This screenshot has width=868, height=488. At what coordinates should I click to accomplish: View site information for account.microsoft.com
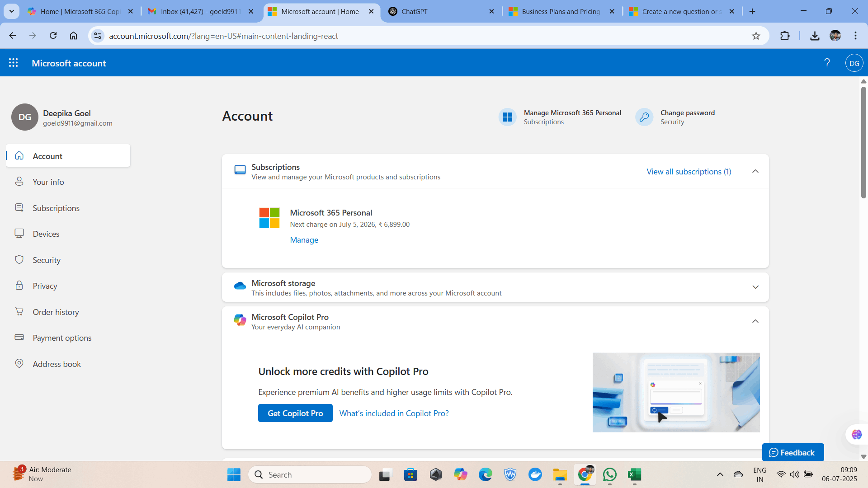(x=97, y=36)
